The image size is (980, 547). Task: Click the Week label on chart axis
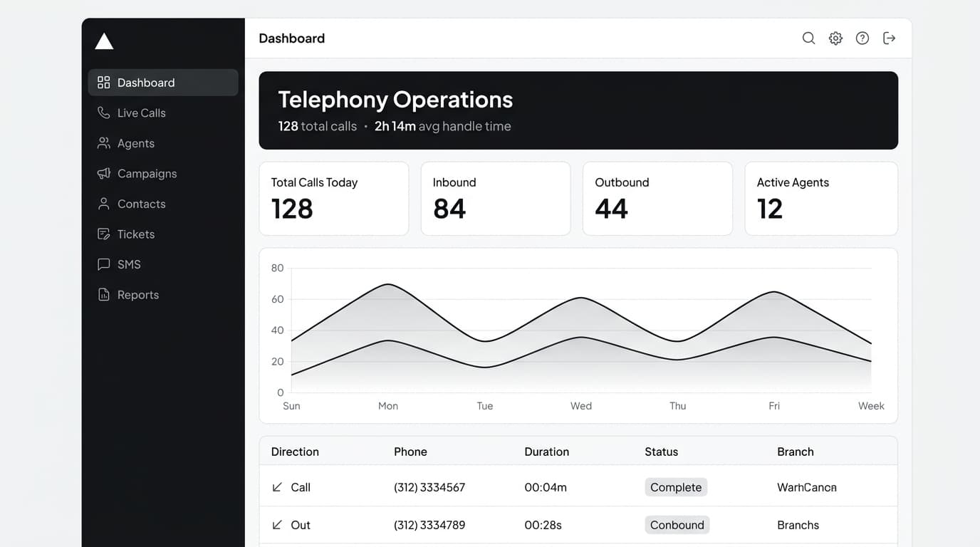[871, 406]
